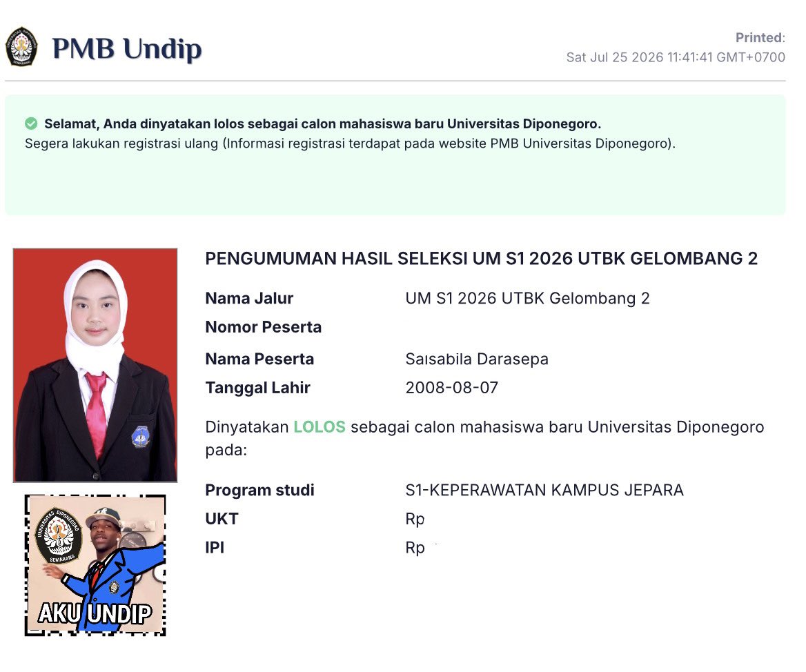This screenshot has height=672, width=806.
Task: Click the 'Nama Jalur' label
Action: coord(249,299)
